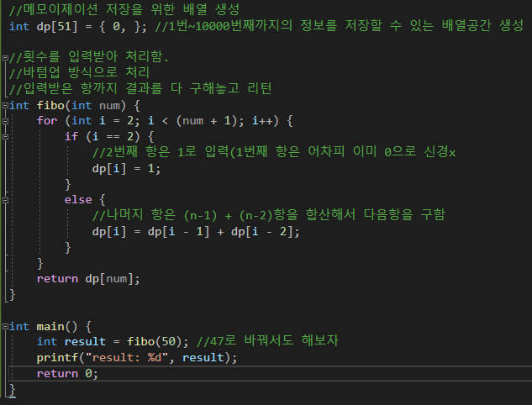The height and width of the screenshot is (405, 532).
Task: Click the comment //입력받은 항까지 결과를 다 구해놓고 리턴
Action: (x=140, y=88)
